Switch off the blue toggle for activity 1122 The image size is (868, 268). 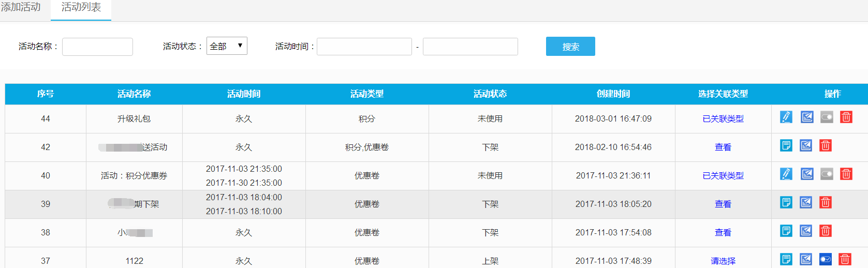[826, 259]
